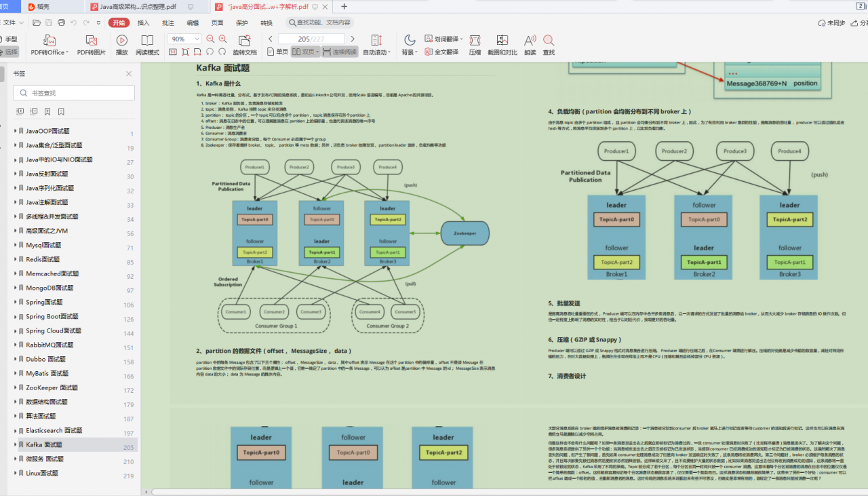
Task: Click the 压缩 compress PDF icon
Action: pos(475,45)
